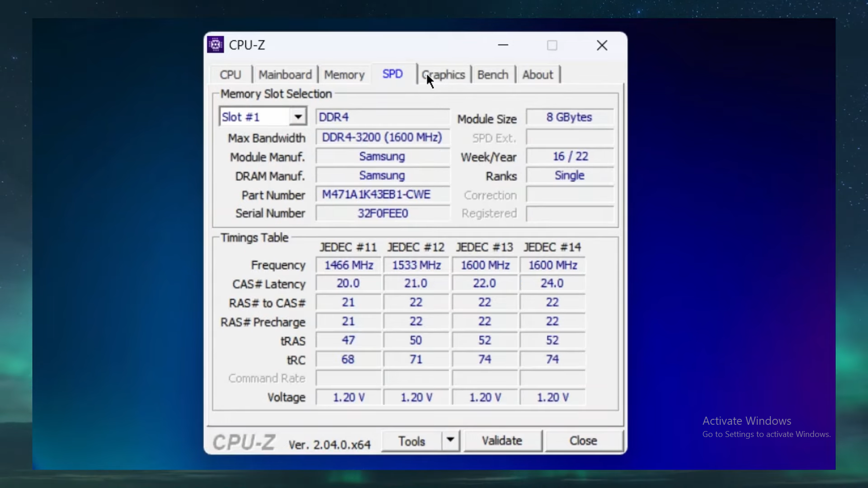
Task: Click the Memory Slot Selection group label
Action: pos(276,94)
